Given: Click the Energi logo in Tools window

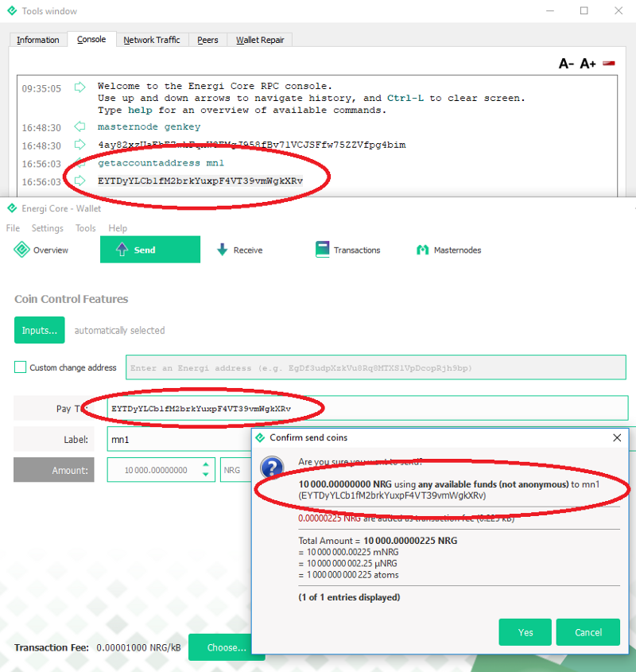Looking at the screenshot, I should pyautogui.click(x=11, y=11).
